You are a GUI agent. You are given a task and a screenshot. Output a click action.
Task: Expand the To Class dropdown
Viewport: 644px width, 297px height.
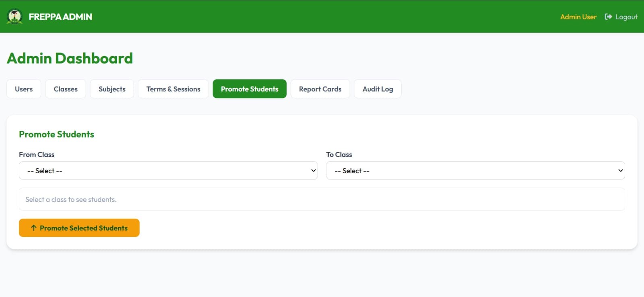click(475, 170)
